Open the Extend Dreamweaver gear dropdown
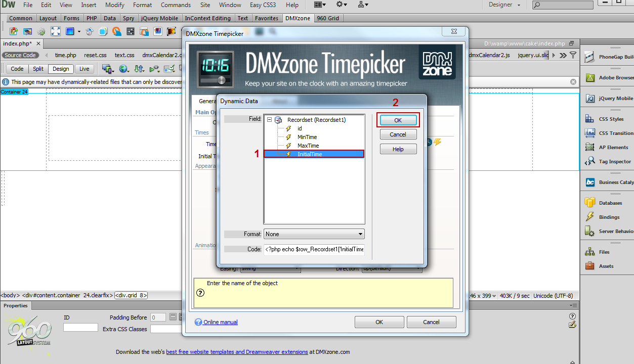The image size is (634, 364). (x=342, y=5)
